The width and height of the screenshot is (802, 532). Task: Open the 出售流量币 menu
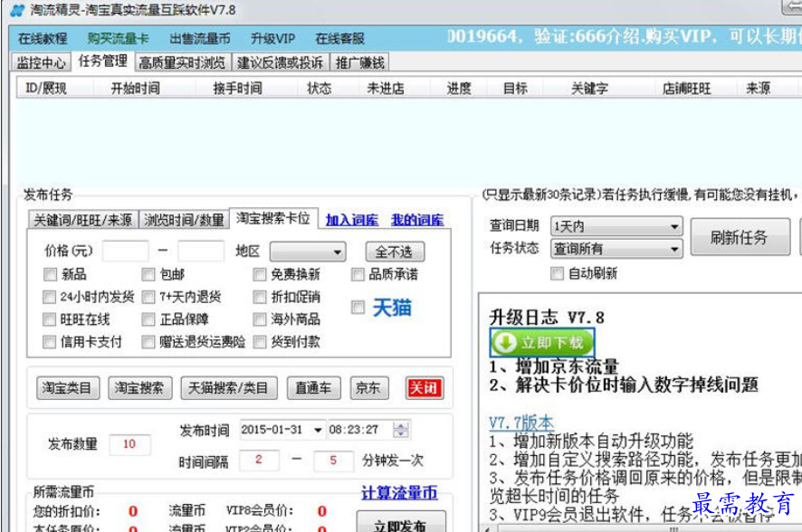[x=199, y=38]
